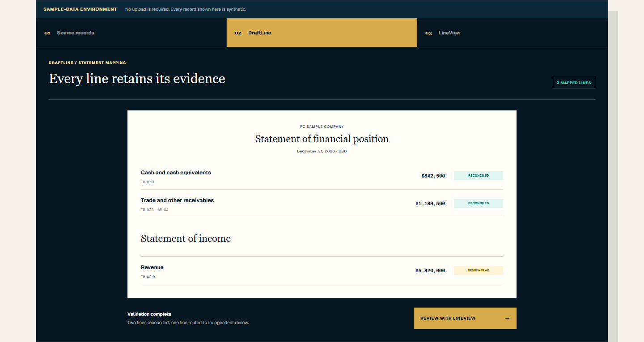Image resolution: width=644 pixels, height=342 pixels.
Task: Click the FC Sample Company label
Action: pyautogui.click(x=322, y=127)
